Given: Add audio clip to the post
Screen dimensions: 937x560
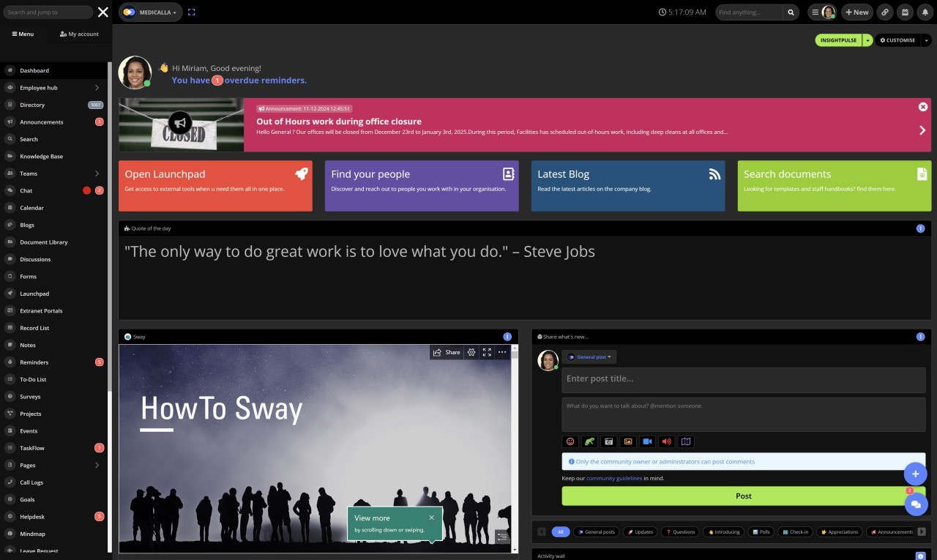Looking at the screenshot, I should pyautogui.click(x=666, y=441).
